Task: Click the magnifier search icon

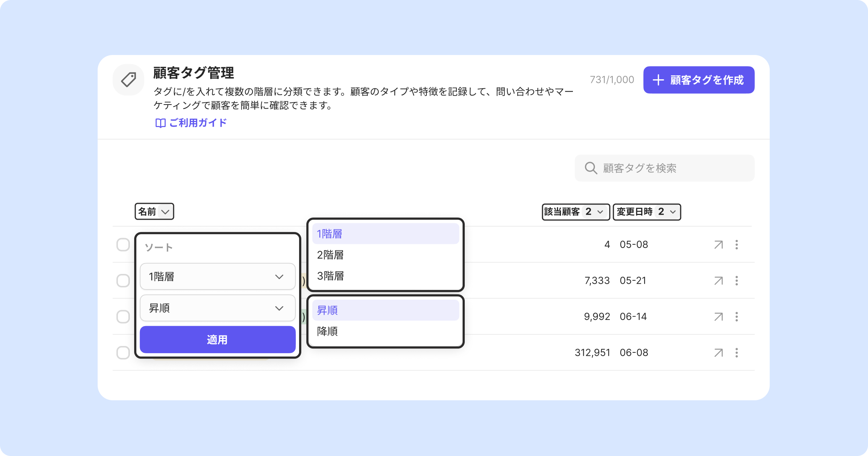Action: click(591, 168)
